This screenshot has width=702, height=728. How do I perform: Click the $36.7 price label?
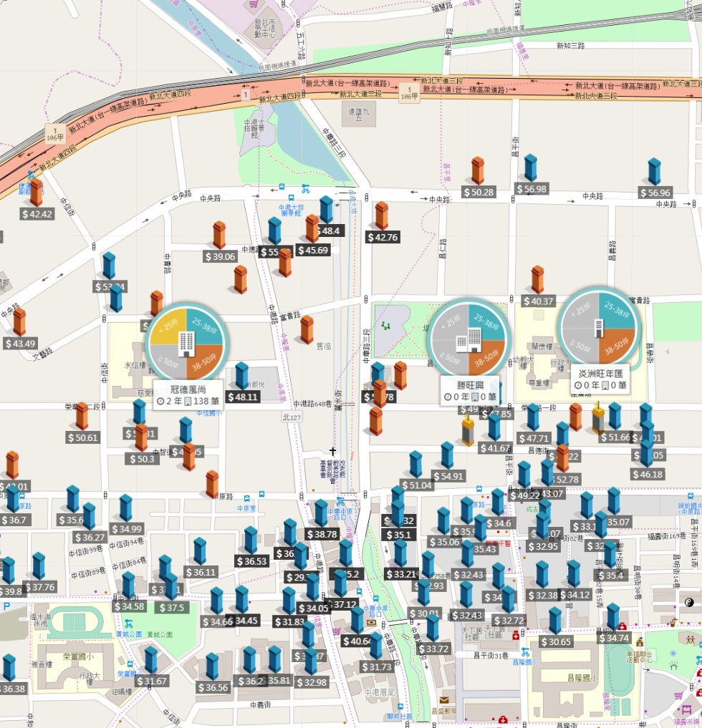[14, 520]
